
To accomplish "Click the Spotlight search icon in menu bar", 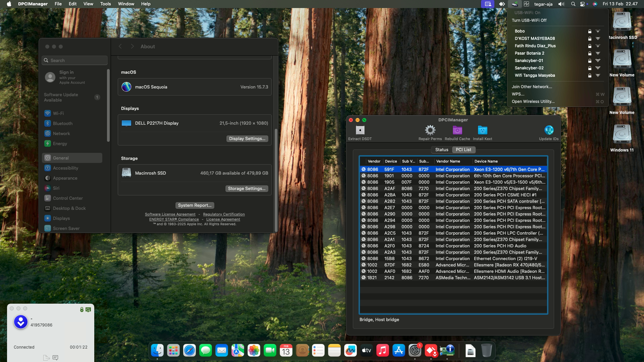I will pyautogui.click(x=573, y=4).
